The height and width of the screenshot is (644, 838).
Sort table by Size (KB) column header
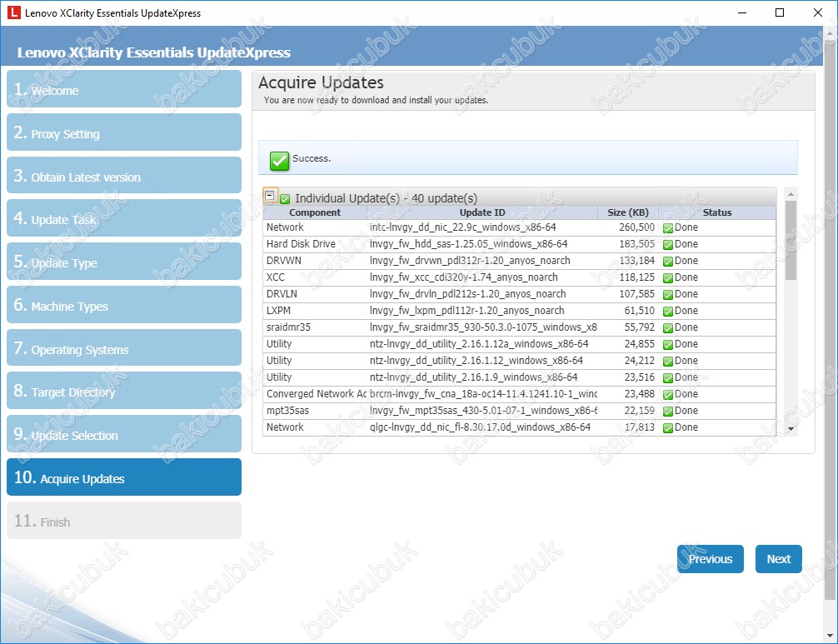click(x=628, y=212)
